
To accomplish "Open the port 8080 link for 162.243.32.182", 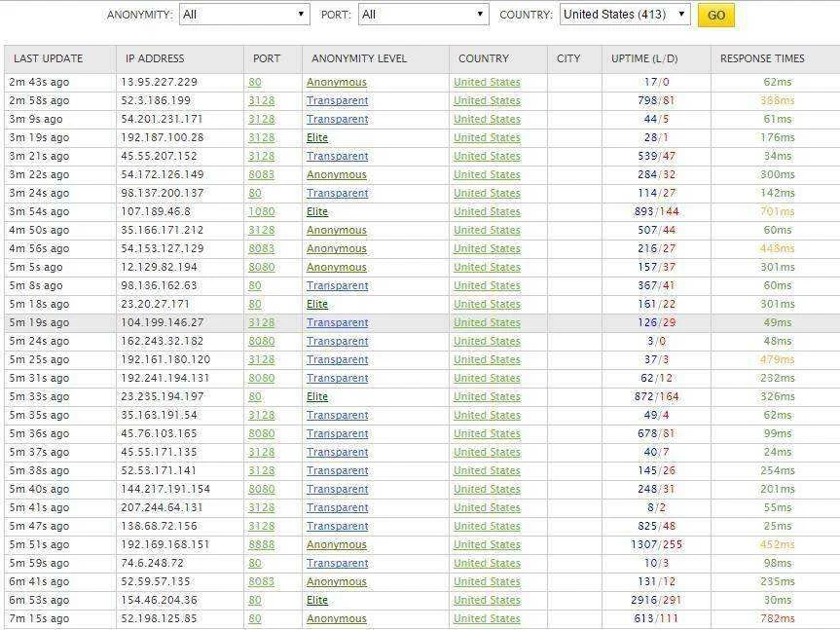I will tap(262, 341).
